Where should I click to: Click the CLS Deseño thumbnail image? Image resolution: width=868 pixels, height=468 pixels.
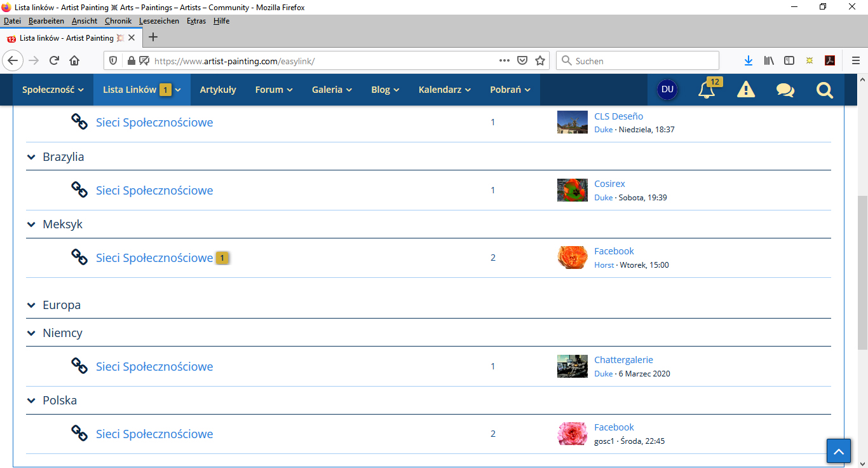pyautogui.click(x=572, y=122)
